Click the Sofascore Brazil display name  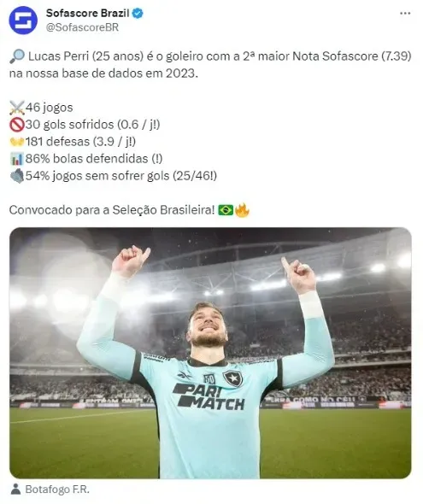[88, 14]
